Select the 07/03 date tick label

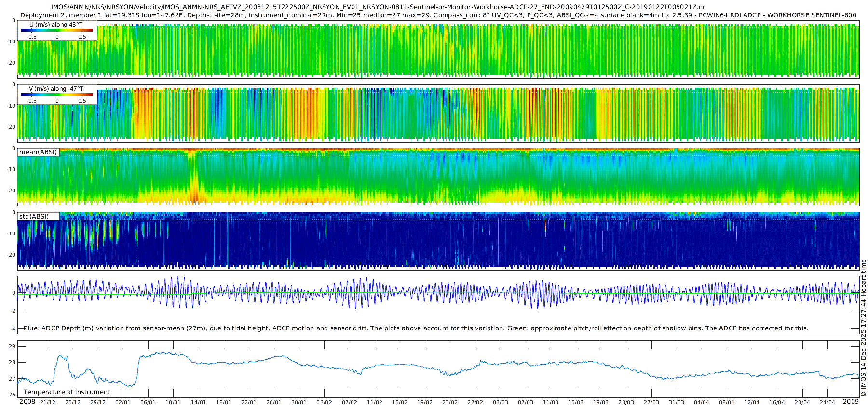[526, 403]
